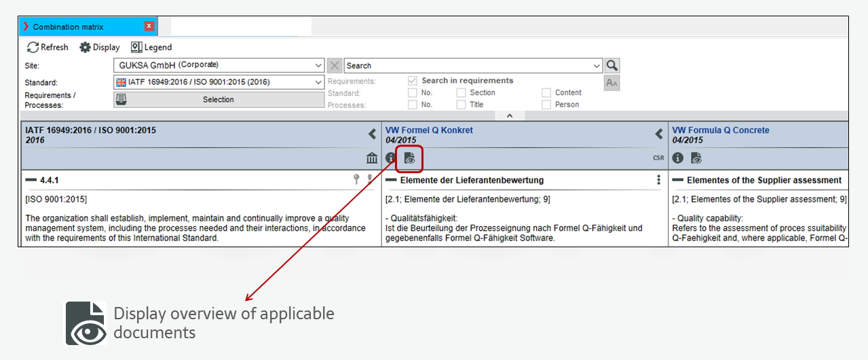The image size is (868, 360).
Task: Toggle the Aa case-sensitivity icon
Action: coord(611,83)
